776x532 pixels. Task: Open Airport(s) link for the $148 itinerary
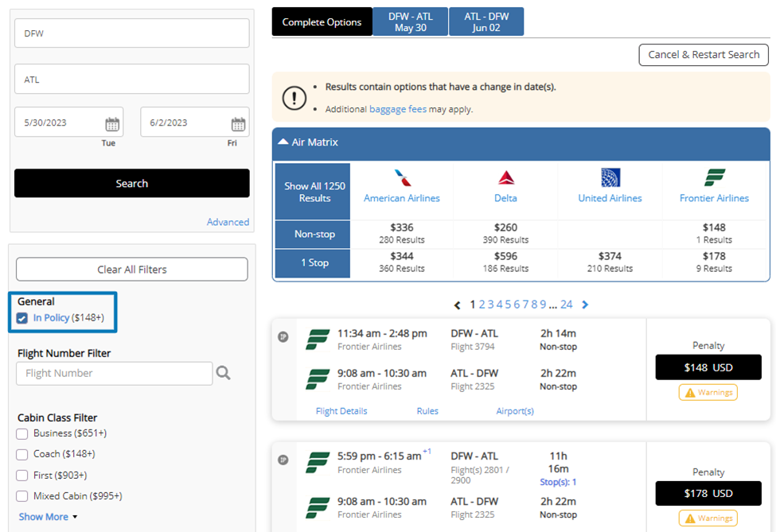(515, 411)
